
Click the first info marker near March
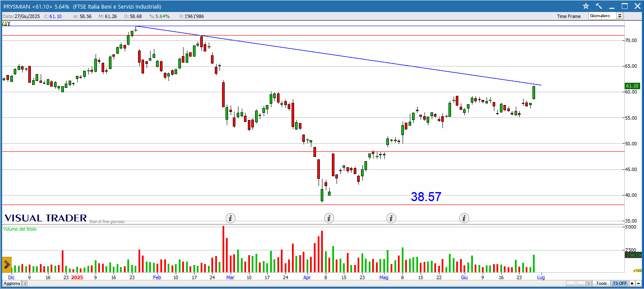pyautogui.click(x=231, y=218)
